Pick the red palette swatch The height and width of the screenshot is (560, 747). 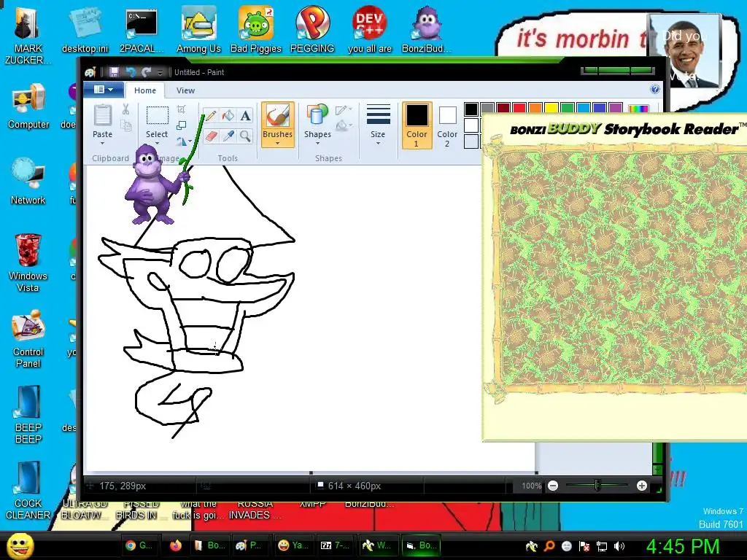click(519, 108)
